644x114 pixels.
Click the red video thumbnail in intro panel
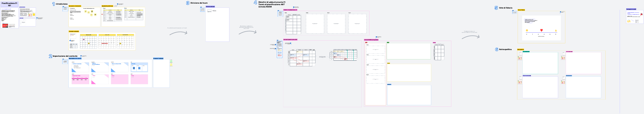point(5,26)
